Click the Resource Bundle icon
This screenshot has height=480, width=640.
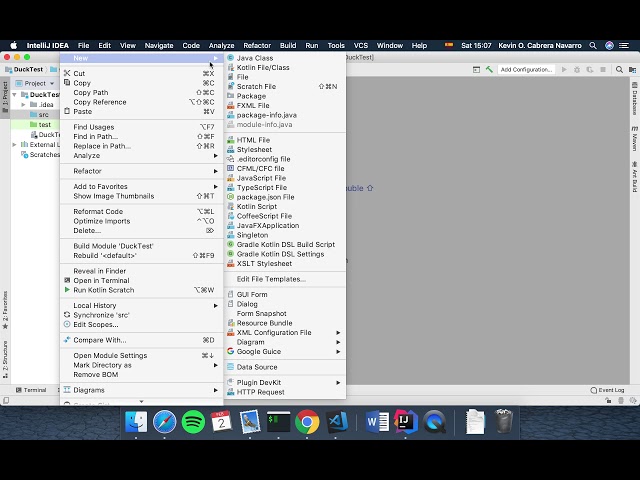coord(231,323)
